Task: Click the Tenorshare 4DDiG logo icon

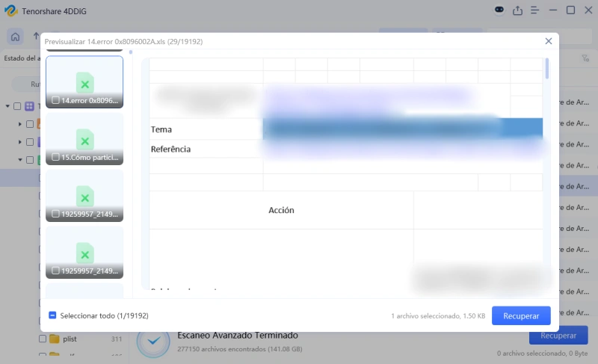Action: pyautogui.click(x=10, y=10)
